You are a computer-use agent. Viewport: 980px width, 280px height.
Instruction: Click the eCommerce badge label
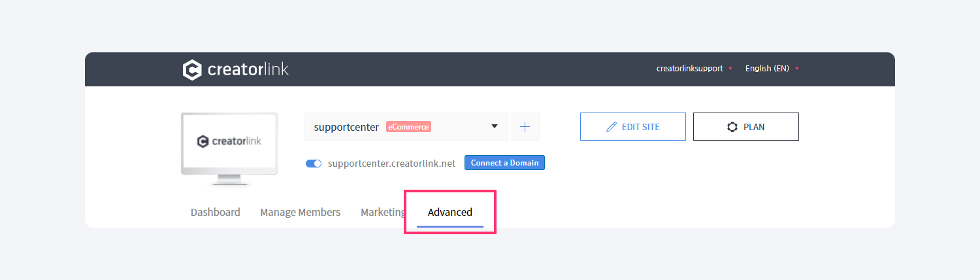tap(408, 127)
